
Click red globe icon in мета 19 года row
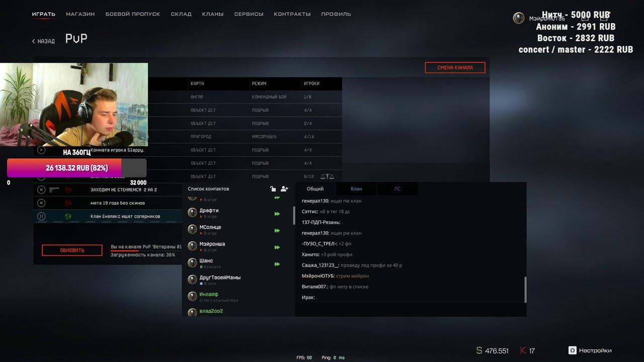68,203
